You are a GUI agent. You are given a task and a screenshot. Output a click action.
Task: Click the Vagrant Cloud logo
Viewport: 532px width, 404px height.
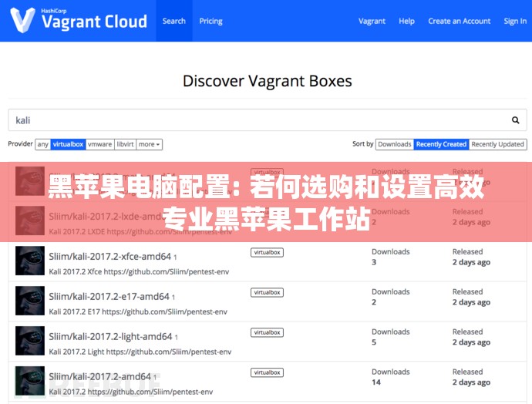[79, 20]
